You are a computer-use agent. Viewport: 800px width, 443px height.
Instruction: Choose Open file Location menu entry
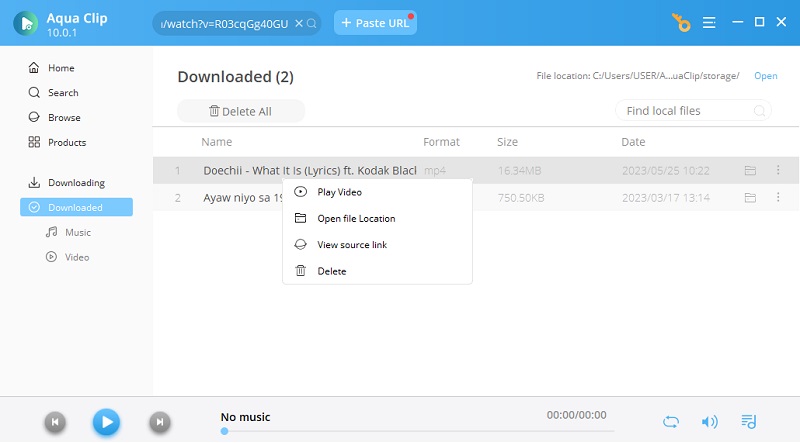tap(377, 218)
